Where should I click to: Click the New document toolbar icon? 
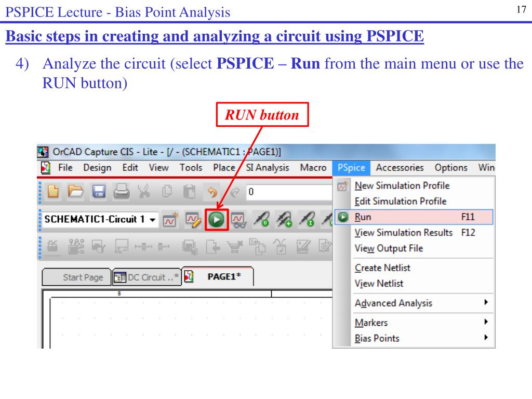(54, 192)
